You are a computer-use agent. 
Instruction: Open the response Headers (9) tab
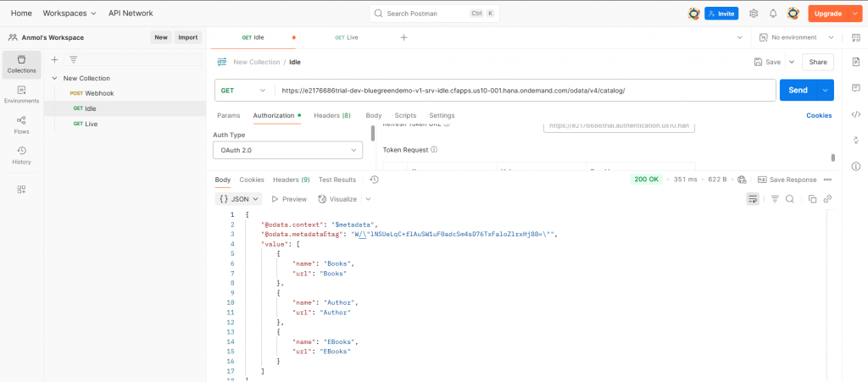click(x=292, y=180)
